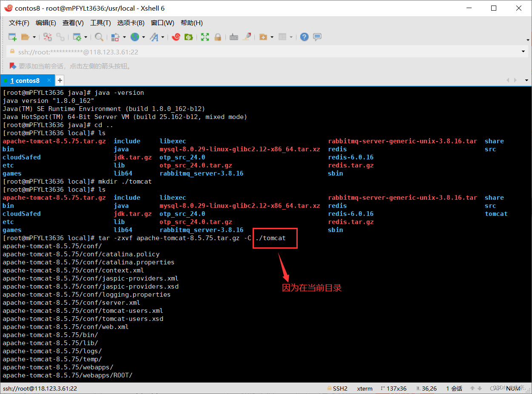
Task: Open a new session with the New icon
Action: (x=12, y=37)
